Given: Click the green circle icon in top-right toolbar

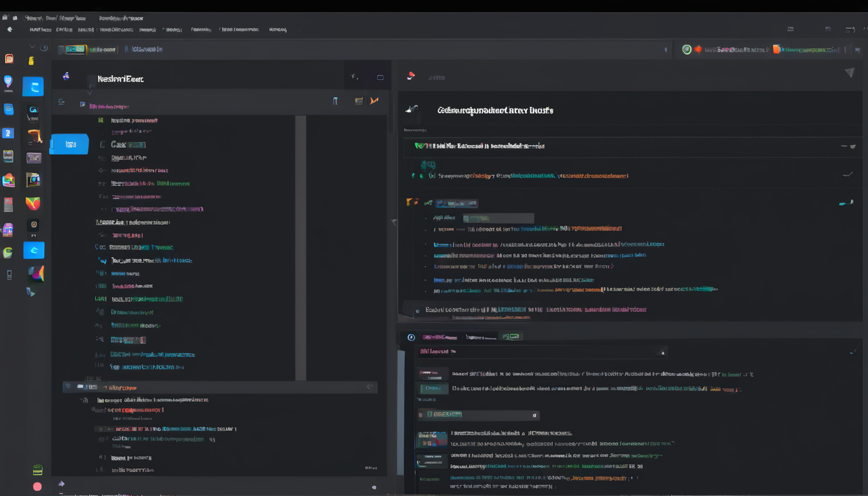Looking at the screenshot, I should pyautogui.click(x=687, y=49).
